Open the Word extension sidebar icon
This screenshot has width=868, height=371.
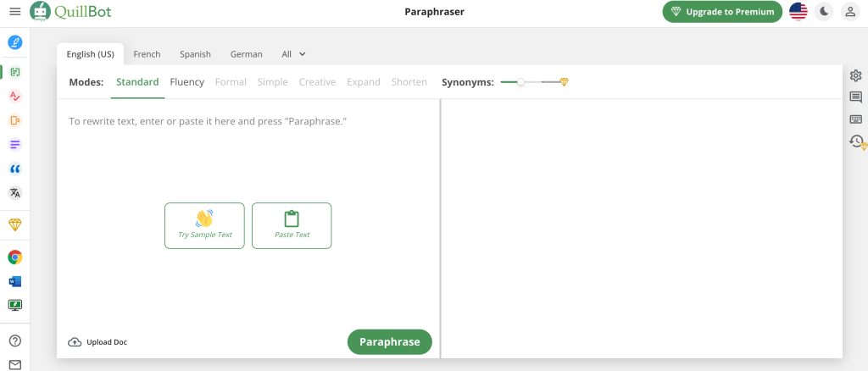point(15,281)
